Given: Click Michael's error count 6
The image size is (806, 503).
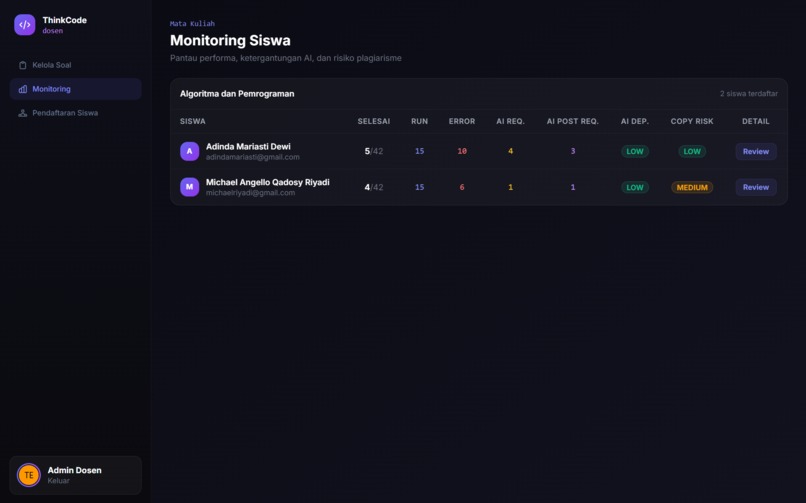Looking at the screenshot, I should 462,187.
